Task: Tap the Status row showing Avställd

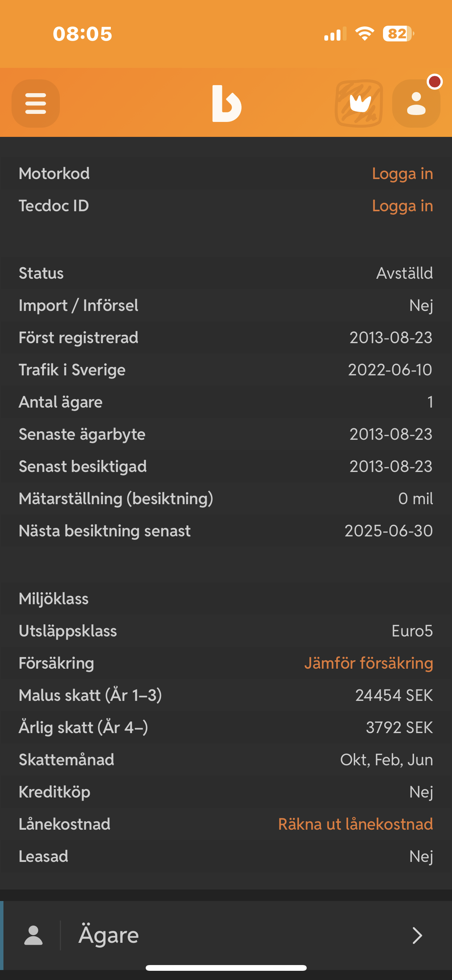Action: pyautogui.click(x=226, y=273)
